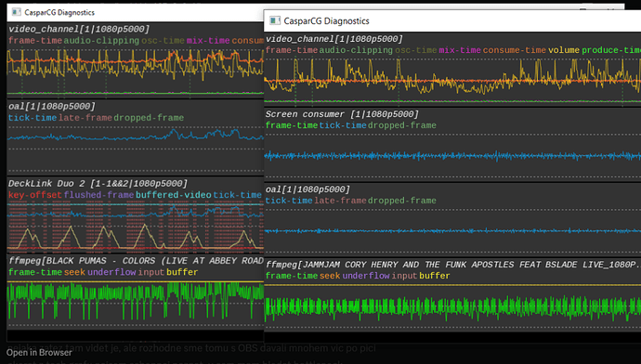Click the CasparCG icon in right window title bar
The image size is (641, 364).
(x=275, y=20)
